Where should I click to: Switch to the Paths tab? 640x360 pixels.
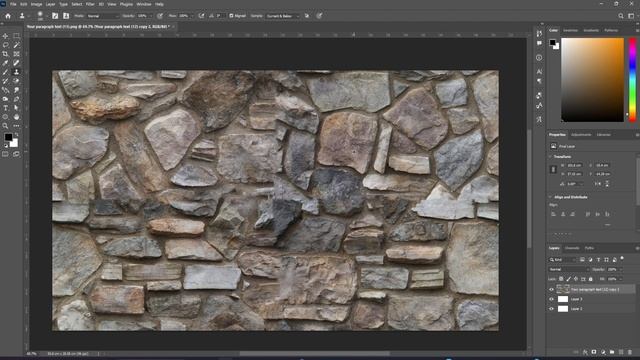tap(589, 248)
